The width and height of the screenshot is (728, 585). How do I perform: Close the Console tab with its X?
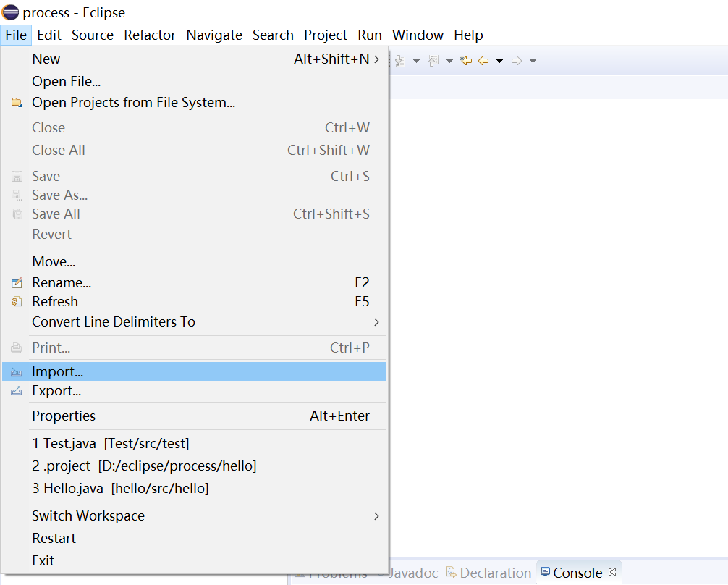(612, 572)
